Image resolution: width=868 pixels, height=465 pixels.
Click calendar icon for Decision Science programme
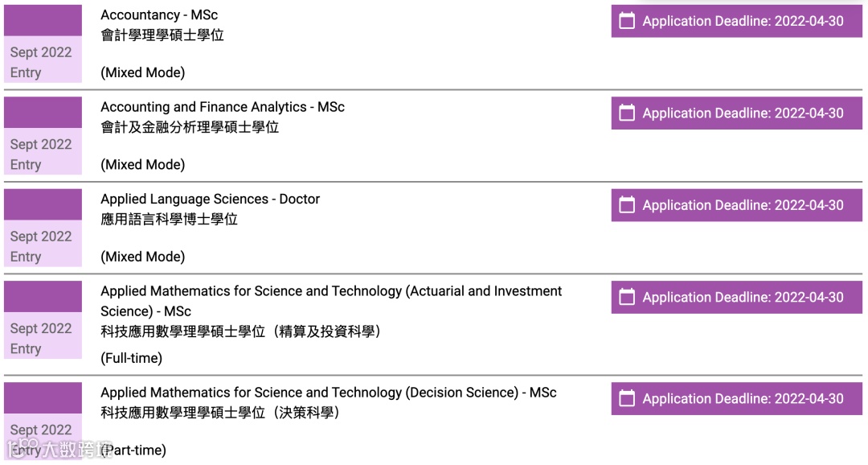click(628, 399)
